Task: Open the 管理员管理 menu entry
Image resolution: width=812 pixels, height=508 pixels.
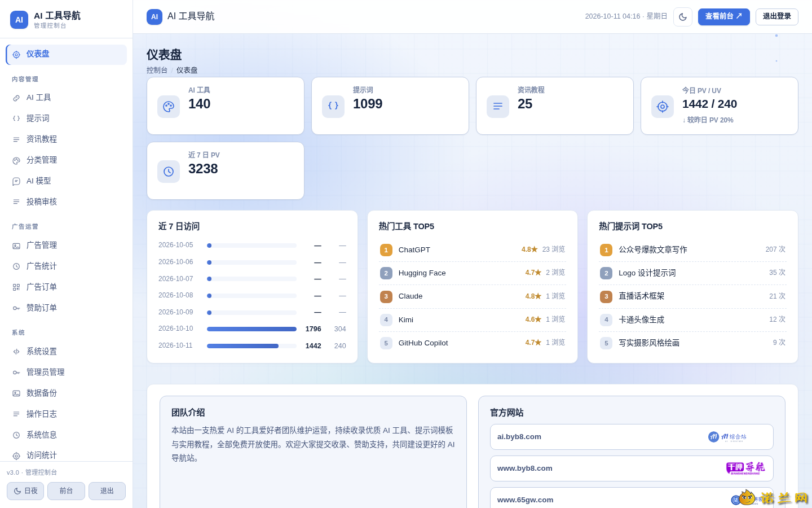Action: 67,373
